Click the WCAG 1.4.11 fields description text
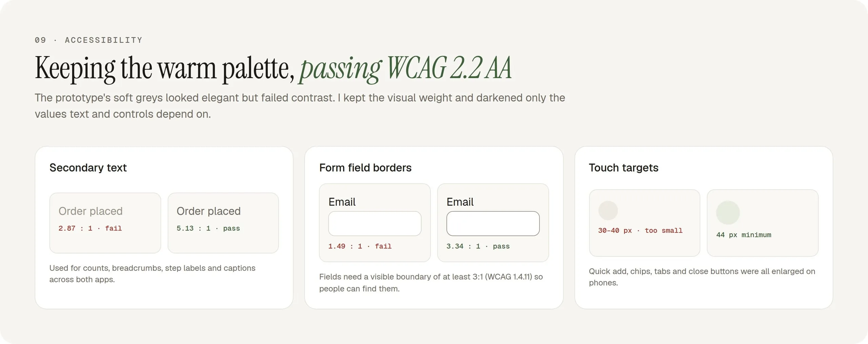This screenshot has height=344, width=868. tap(431, 283)
